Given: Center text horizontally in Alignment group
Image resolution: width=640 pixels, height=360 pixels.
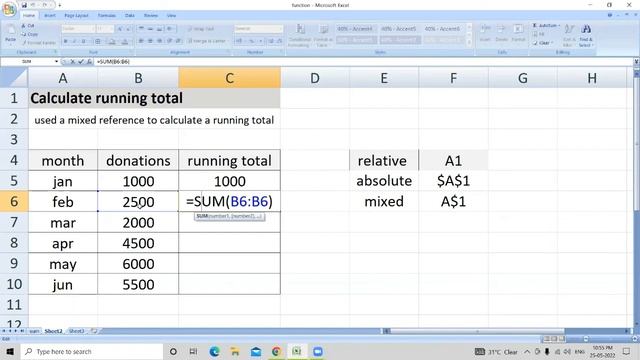Looking at the screenshot, I should [x=150, y=41].
